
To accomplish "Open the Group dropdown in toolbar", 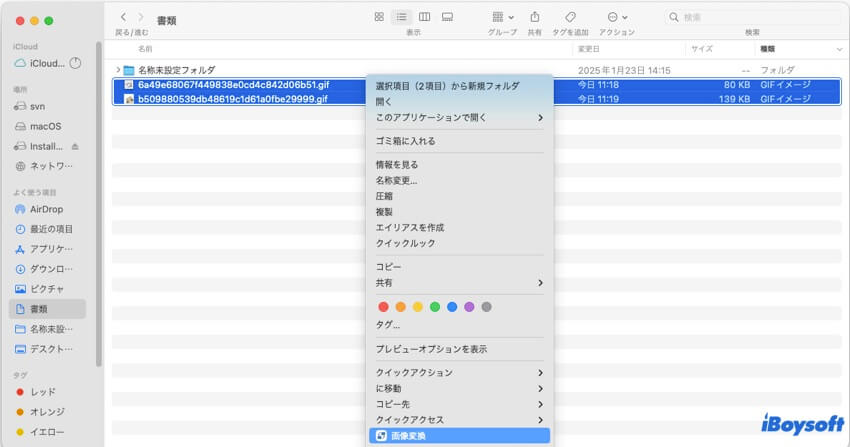I will click(x=502, y=17).
